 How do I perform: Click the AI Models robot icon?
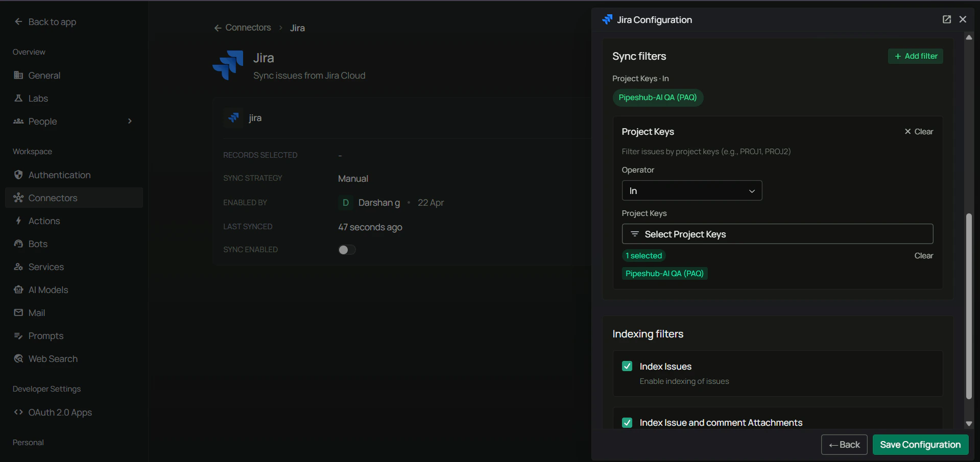[18, 289]
